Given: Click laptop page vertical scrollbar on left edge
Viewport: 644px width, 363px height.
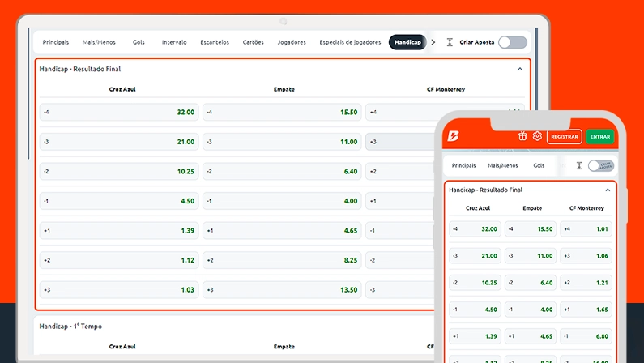Looking at the screenshot, I should click(x=28, y=94).
